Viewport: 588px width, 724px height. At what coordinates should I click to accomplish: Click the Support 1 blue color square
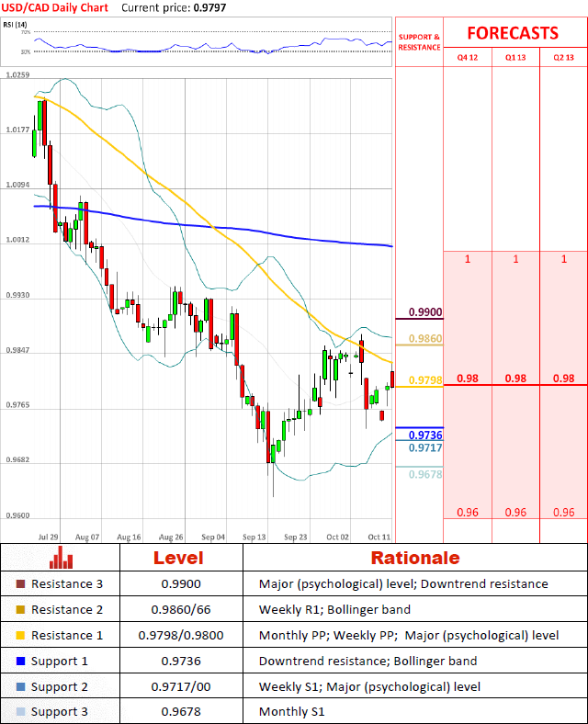22,662
